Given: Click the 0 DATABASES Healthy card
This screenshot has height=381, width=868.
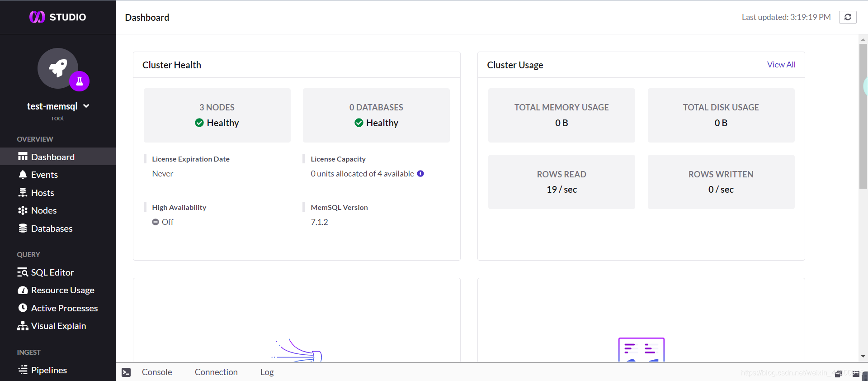Looking at the screenshot, I should coord(376,115).
